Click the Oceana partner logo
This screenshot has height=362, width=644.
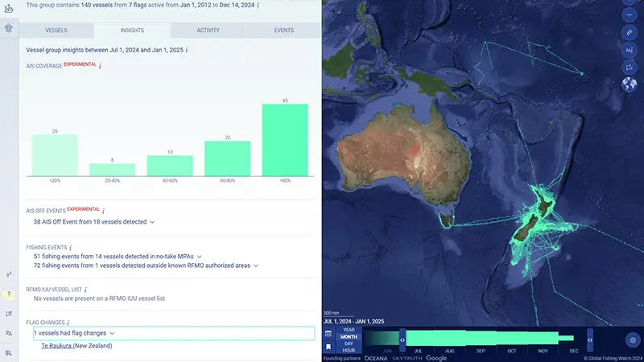click(x=376, y=358)
